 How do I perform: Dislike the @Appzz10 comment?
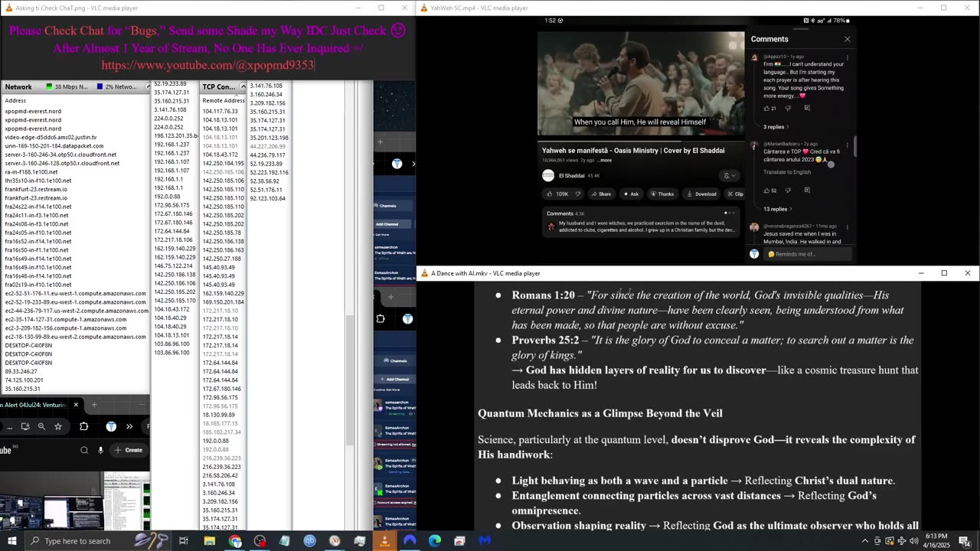787,108
